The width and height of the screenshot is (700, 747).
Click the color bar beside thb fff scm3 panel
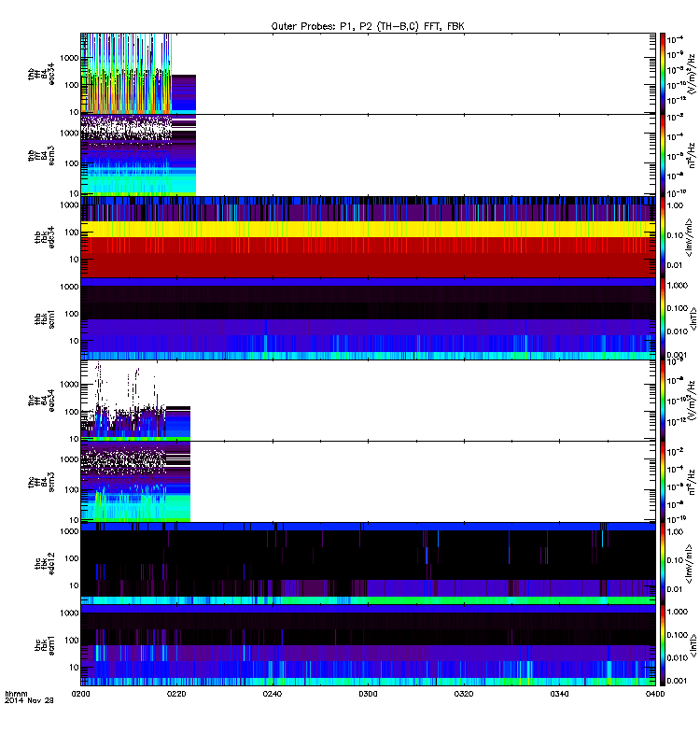pyautogui.click(x=663, y=155)
